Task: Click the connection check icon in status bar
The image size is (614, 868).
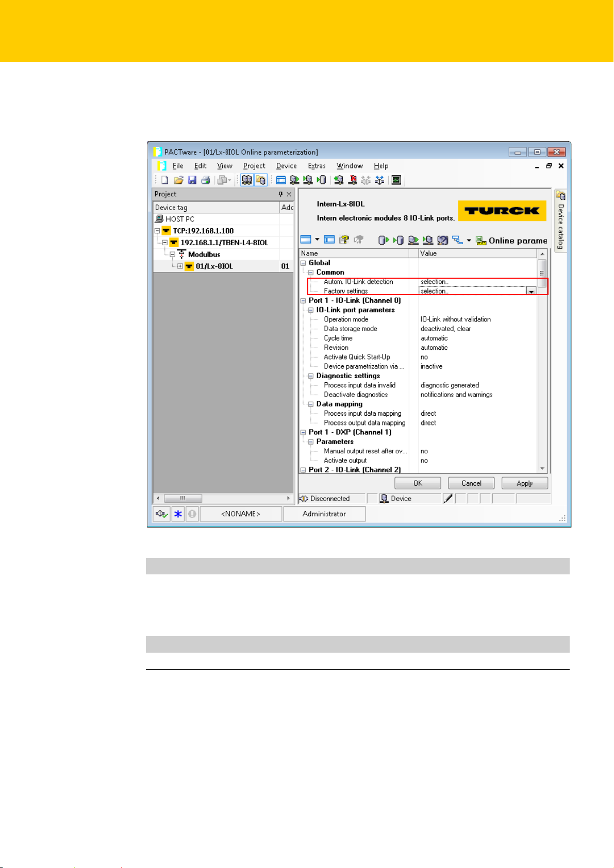Action: 162,514
